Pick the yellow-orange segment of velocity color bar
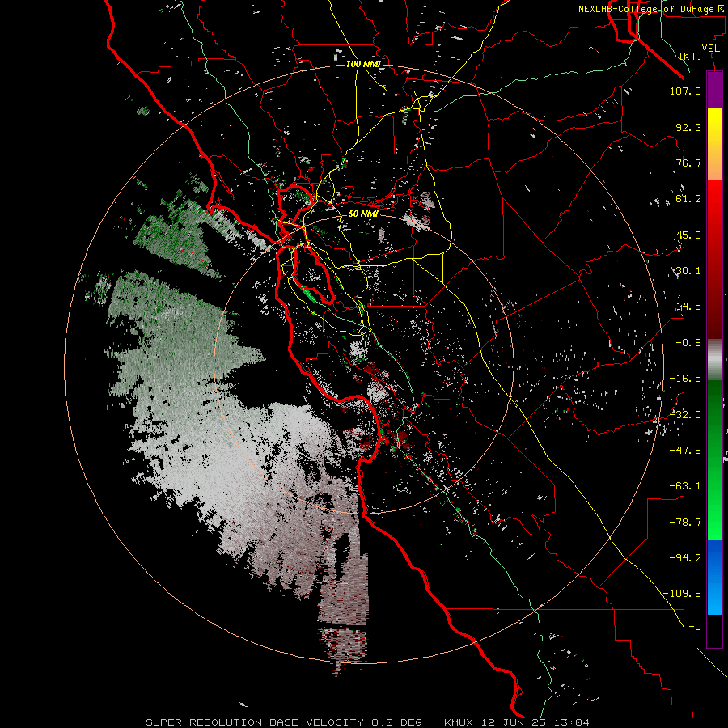Screen dimensions: 728x728 tap(714, 144)
